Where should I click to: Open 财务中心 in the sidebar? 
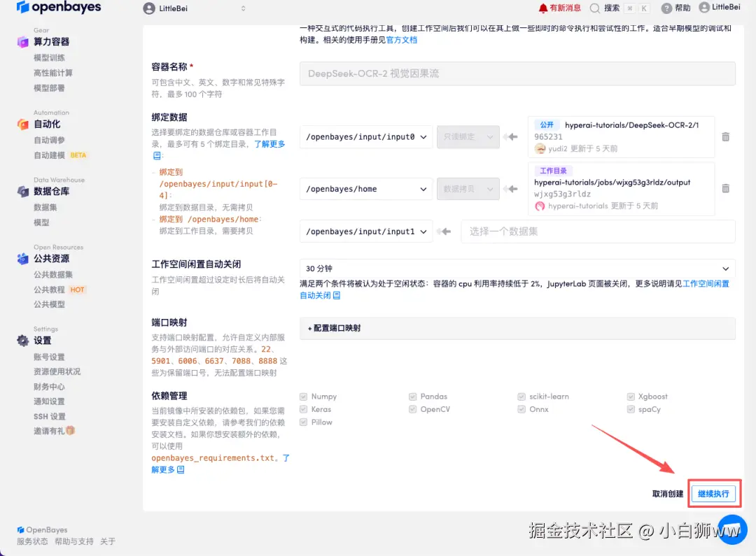coord(49,387)
